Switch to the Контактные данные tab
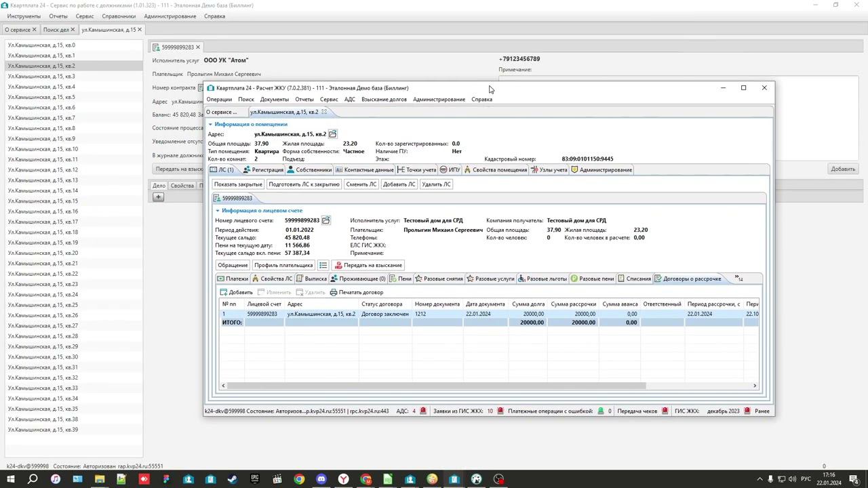The width and height of the screenshot is (868, 488). [364, 170]
